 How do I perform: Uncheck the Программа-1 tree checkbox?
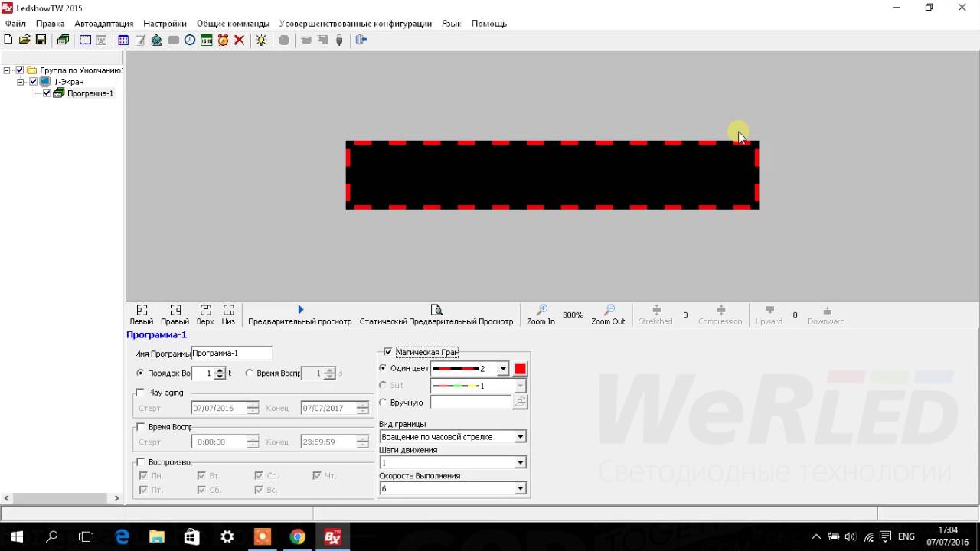click(47, 93)
